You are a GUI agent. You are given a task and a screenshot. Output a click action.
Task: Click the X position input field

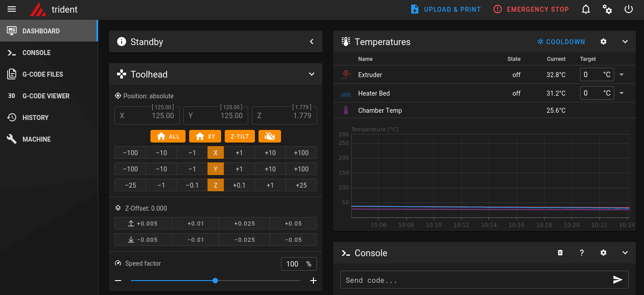click(147, 115)
